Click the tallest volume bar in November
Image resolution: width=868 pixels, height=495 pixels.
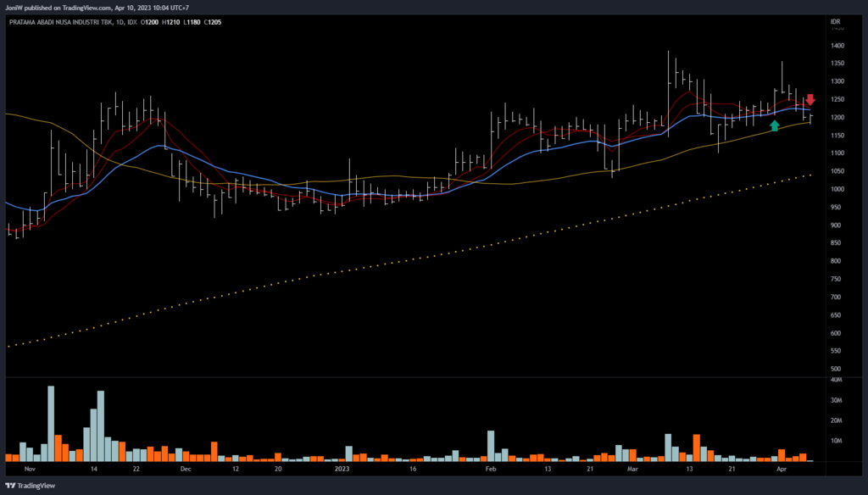[51, 423]
